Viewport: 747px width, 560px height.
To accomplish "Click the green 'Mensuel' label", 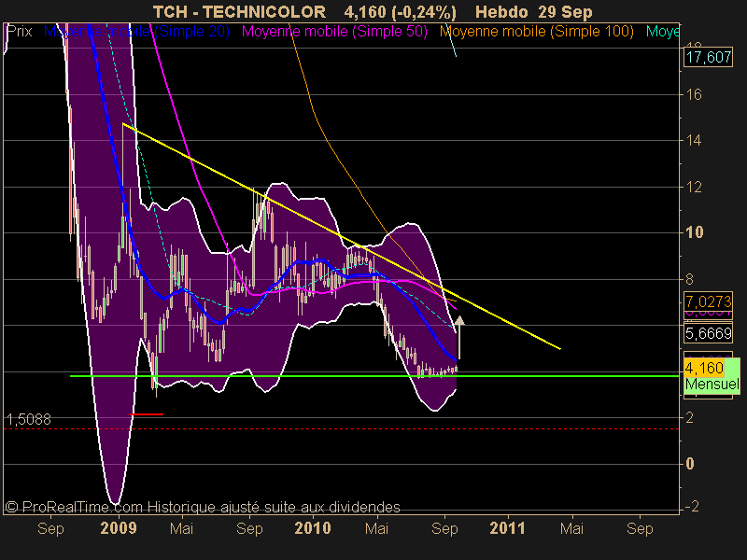I will click(x=712, y=385).
